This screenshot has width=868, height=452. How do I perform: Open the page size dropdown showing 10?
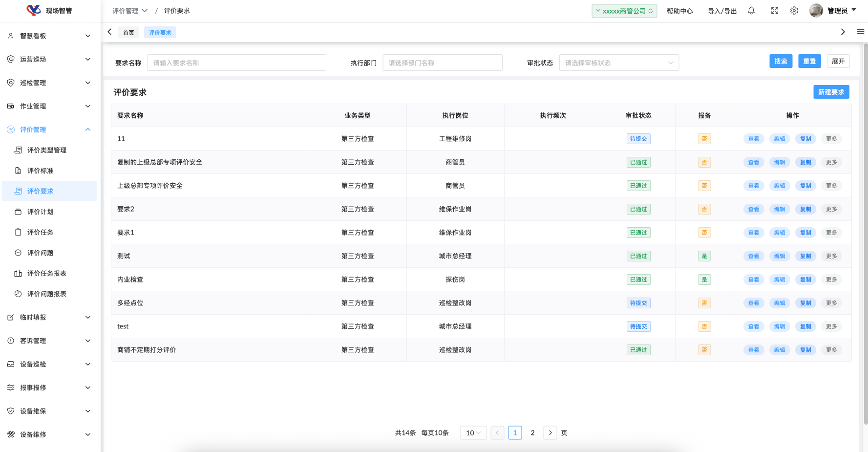[x=473, y=433]
